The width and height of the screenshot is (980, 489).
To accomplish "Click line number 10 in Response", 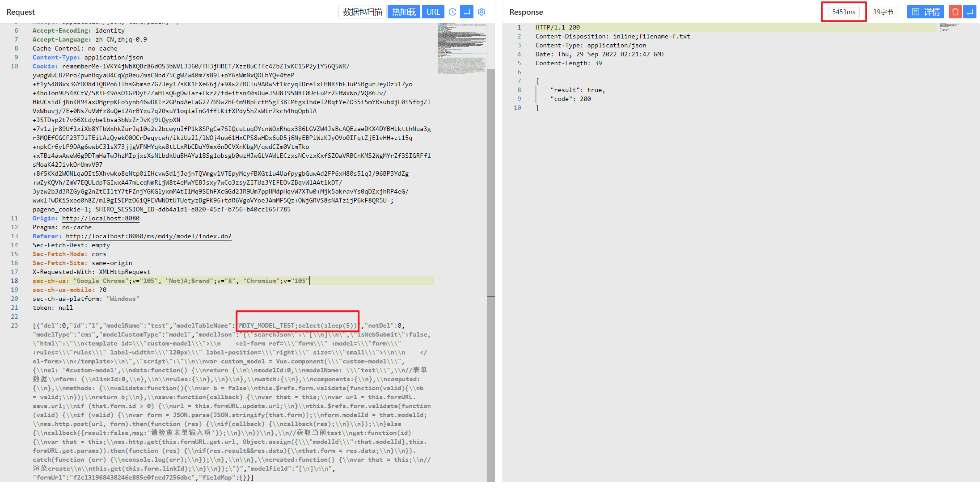I will tap(517, 108).
